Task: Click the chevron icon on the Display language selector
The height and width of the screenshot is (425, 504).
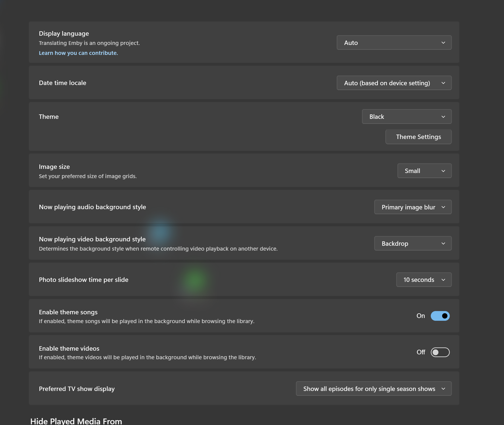Action: pos(444,43)
